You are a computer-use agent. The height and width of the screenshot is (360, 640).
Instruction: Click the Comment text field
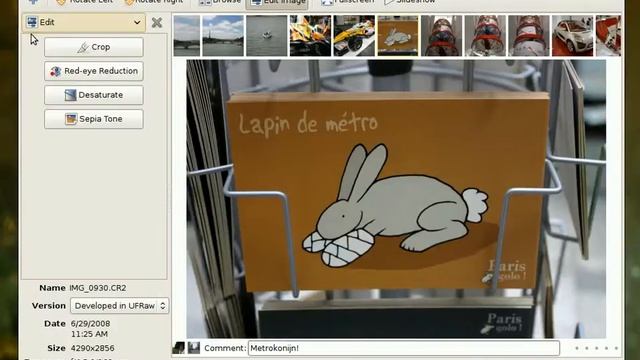pos(404,348)
